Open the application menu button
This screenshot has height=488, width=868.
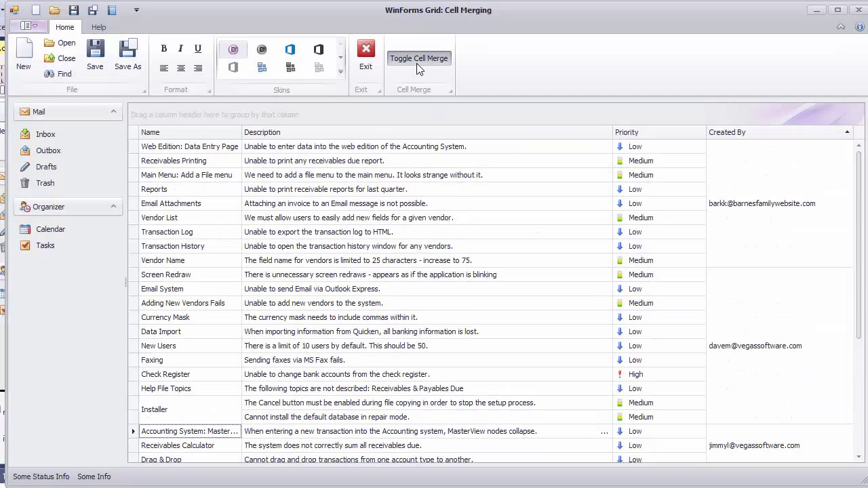point(28,26)
